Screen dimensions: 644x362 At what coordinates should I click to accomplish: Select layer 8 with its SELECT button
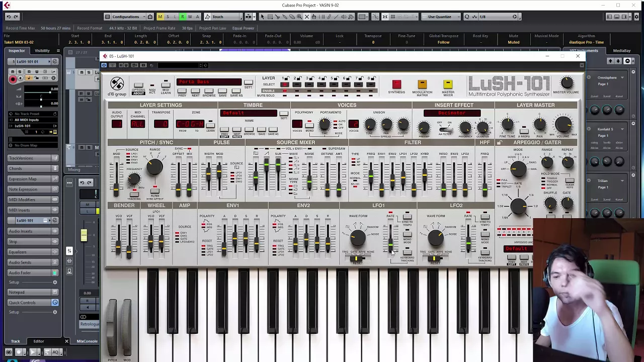click(370, 84)
